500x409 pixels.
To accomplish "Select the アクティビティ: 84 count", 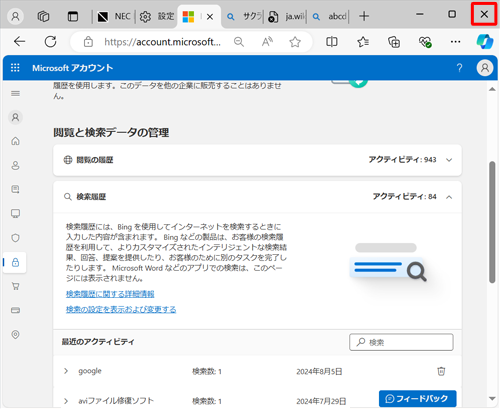I will pos(404,197).
